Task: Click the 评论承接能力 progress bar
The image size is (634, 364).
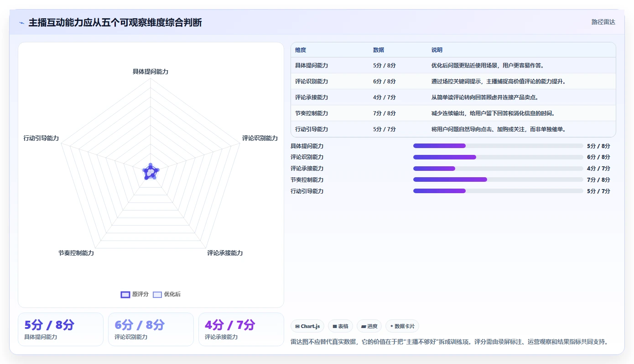Action: click(x=498, y=169)
